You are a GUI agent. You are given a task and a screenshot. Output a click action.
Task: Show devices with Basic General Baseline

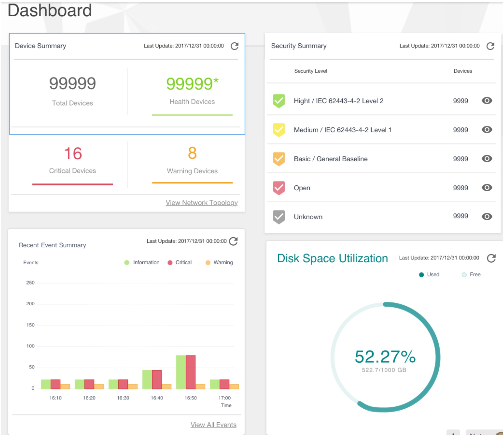[487, 159]
